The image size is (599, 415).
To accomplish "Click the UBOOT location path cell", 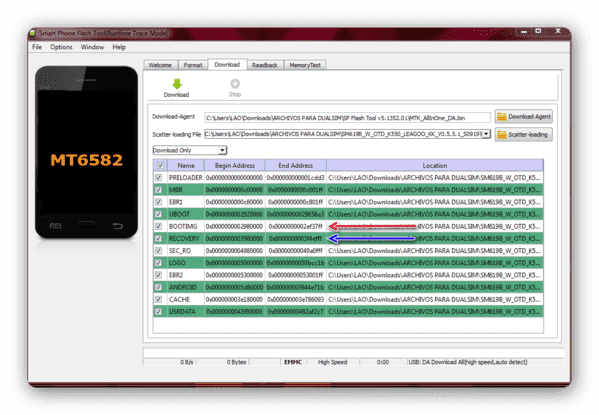I will [x=435, y=214].
